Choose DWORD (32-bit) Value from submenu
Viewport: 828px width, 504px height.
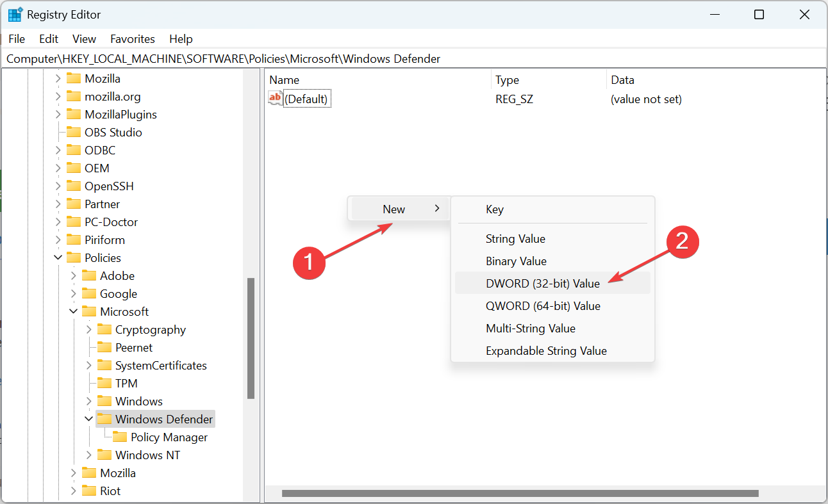tap(552, 283)
